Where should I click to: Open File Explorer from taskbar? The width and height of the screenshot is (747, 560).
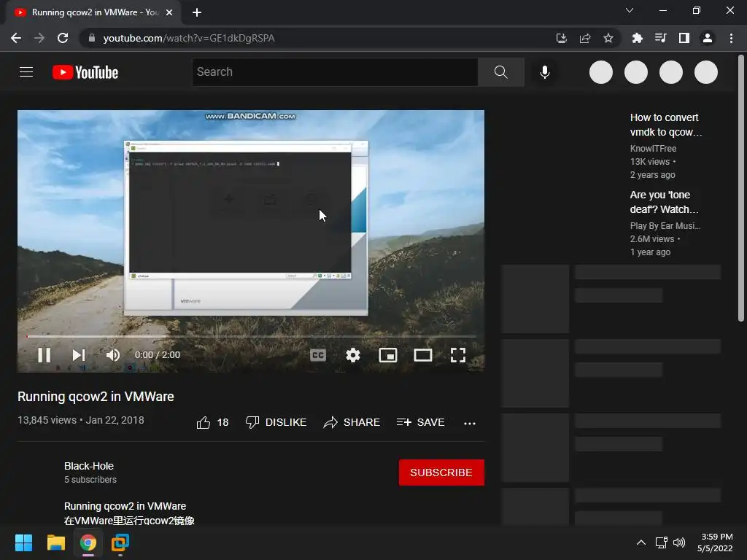55,542
